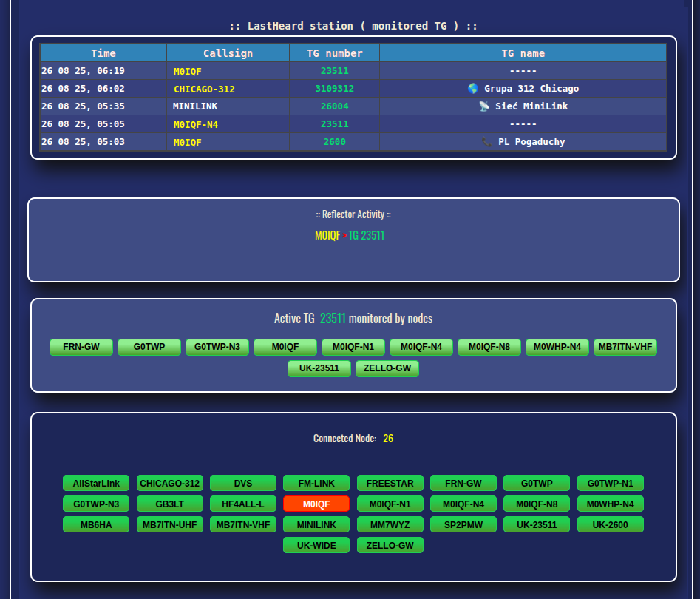The image size is (700, 599).
Task: Click the UK-WIDE node button
Action: 316,546
